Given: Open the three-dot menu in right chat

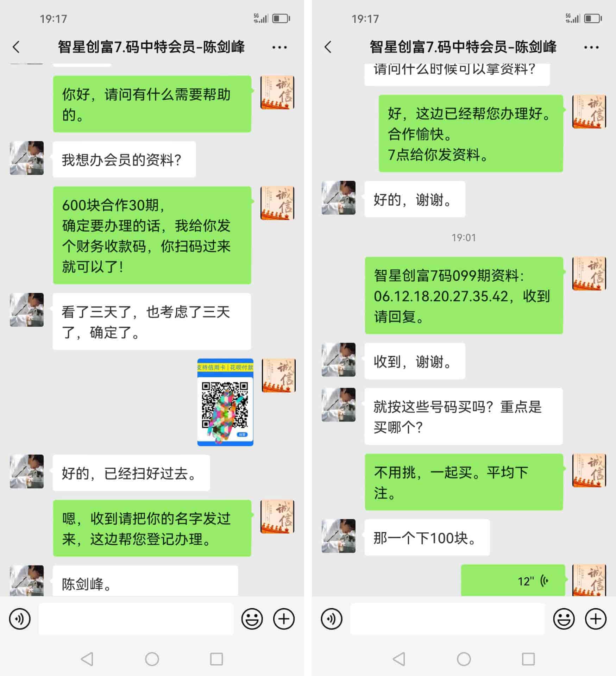Looking at the screenshot, I should [x=591, y=47].
